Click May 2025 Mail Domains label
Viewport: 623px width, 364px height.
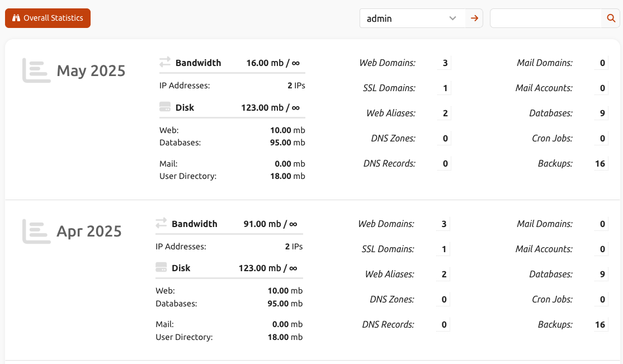545,63
